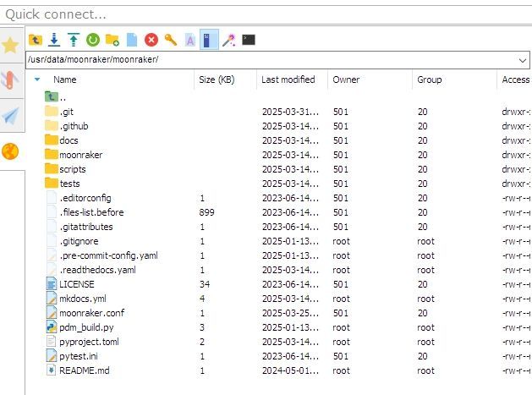Image resolution: width=532 pixels, height=395 pixels.
Task: Create new folder toolbar icon
Action: pos(112,40)
